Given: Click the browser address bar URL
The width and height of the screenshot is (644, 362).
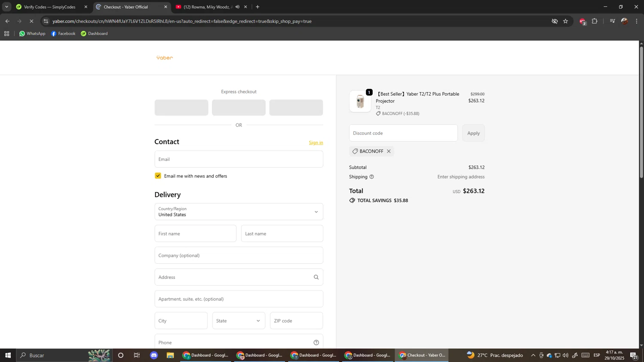Looking at the screenshot, I should [182, 21].
